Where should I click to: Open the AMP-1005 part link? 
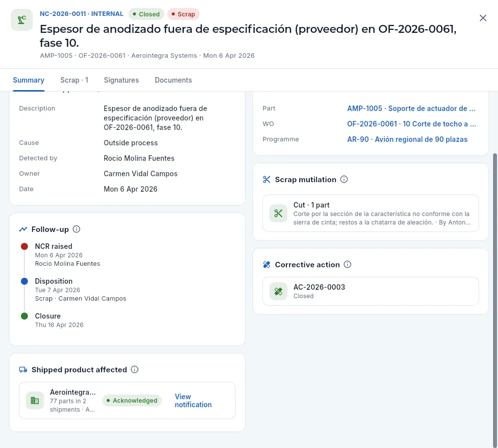(411, 109)
